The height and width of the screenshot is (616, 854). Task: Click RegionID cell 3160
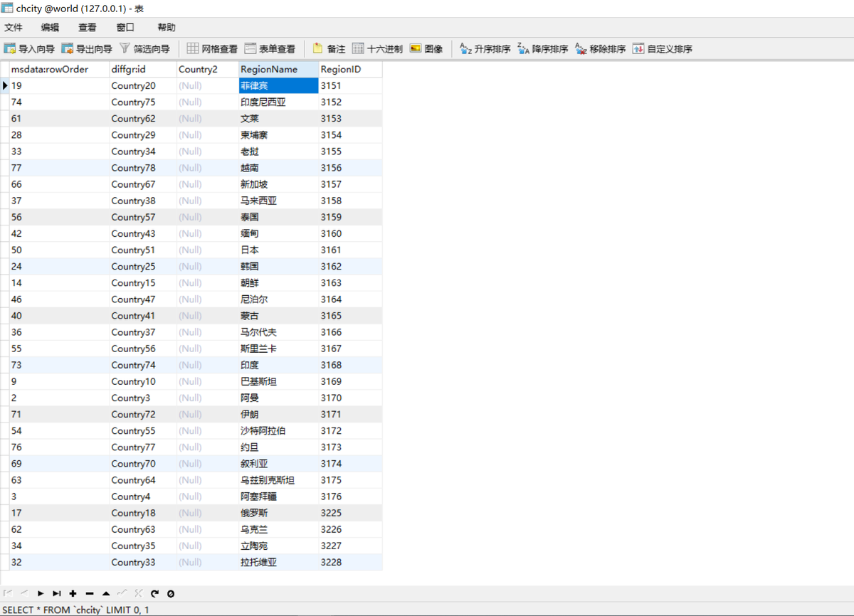[x=350, y=233]
